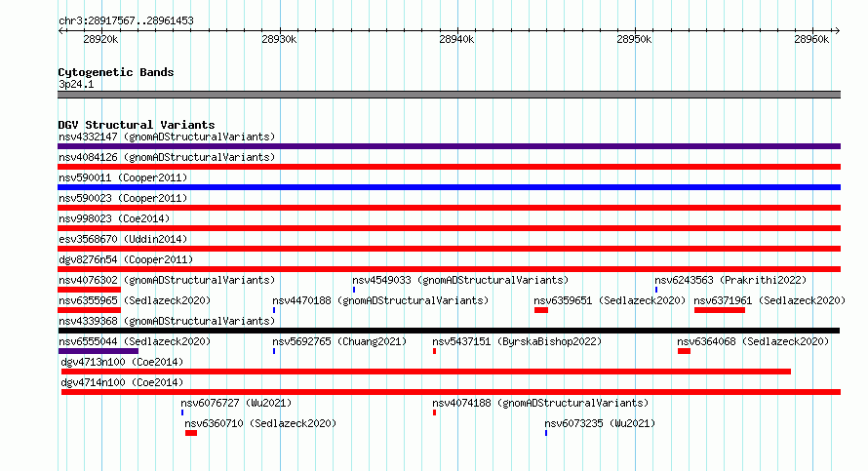Select the blue nsv6243563 marker
The width and height of the screenshot is (868, 471).
point(656,290)
